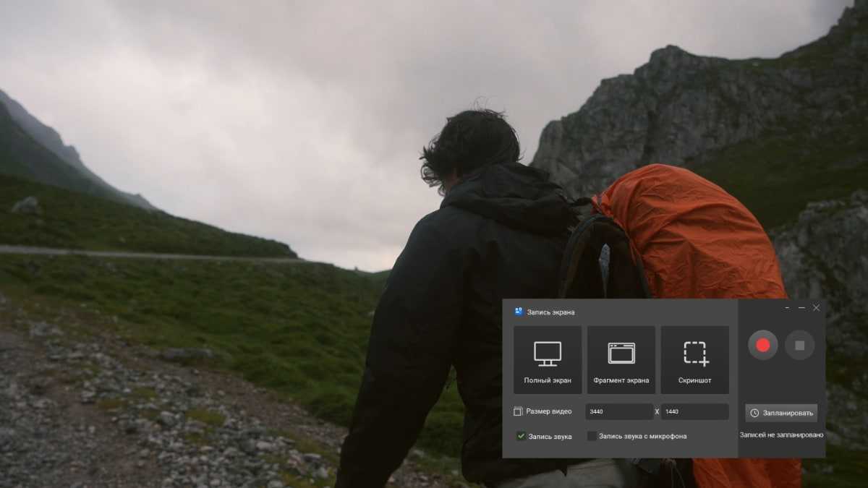Select the Полный экран monitor icon
This screenshot has width=868, height=488.
pyautogui.click(x=548, y=354)
